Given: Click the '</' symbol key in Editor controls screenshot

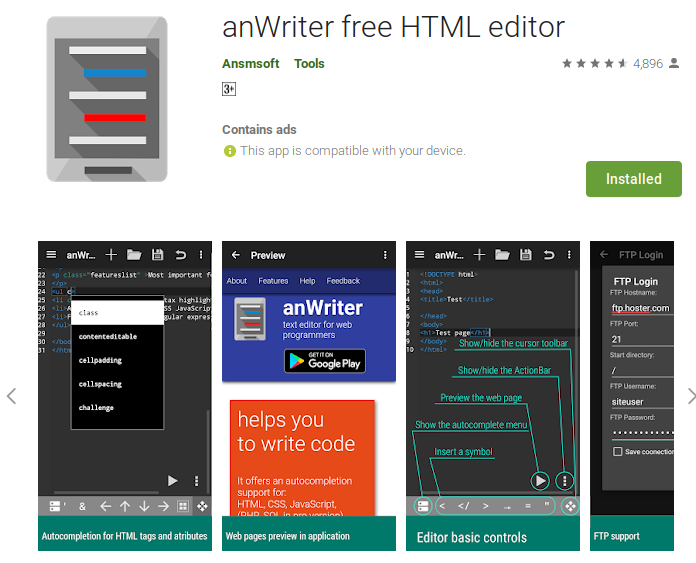Looking at the screenshot, I should (463, 506).
